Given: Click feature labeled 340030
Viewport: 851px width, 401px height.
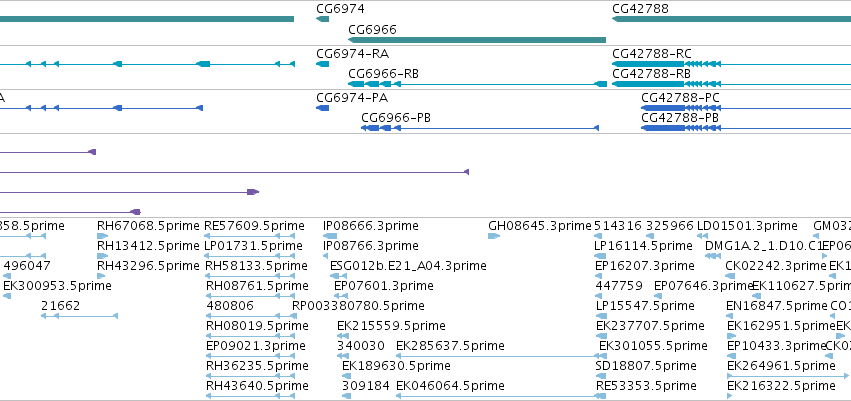Looking at the screenshot, I should (361, 346).
